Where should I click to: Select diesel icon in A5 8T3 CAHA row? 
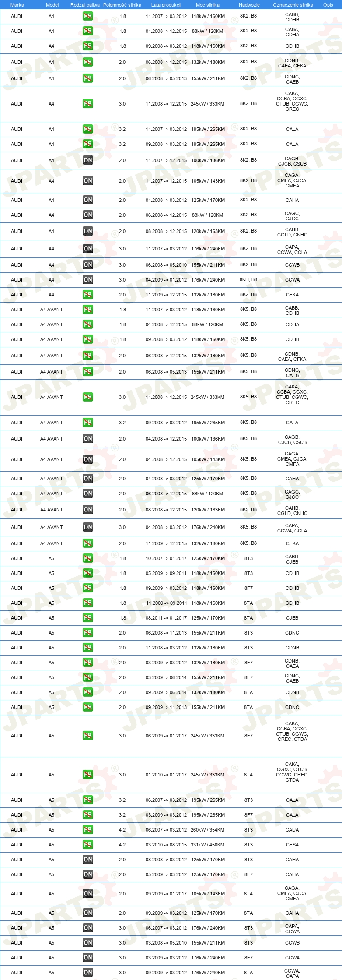(88, 860)
